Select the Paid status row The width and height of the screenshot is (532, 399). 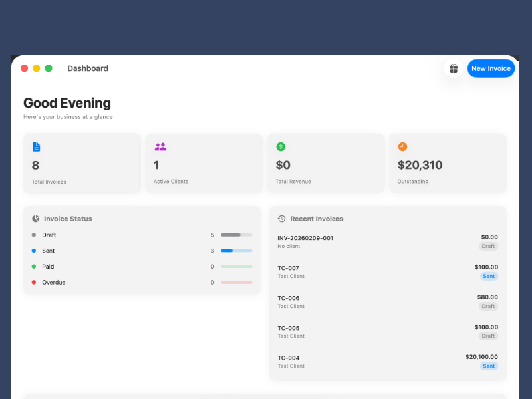point(141,267)
